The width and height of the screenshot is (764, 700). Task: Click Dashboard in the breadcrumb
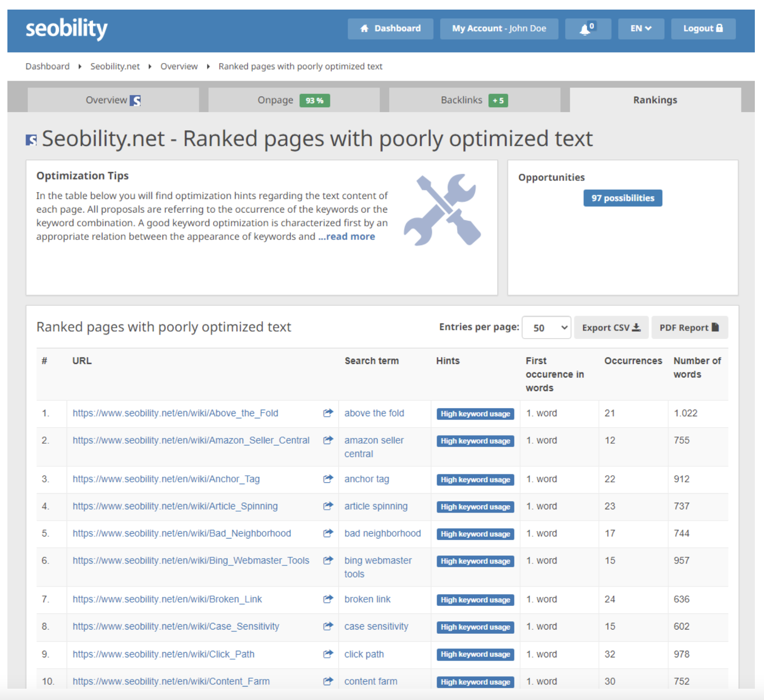click(47, 66)
